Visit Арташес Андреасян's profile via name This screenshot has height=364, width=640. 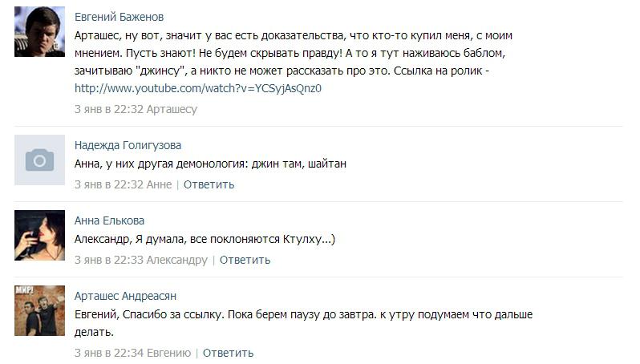[125, 296]
